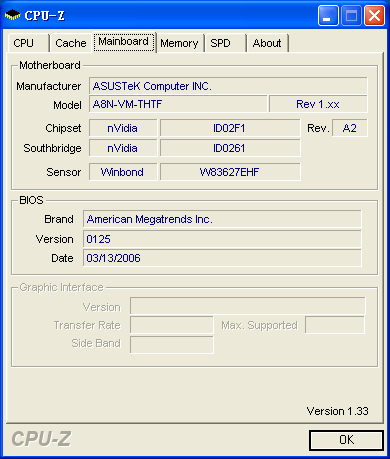Go to the Memory tab
Viewport: 390px width, 459px height.
179,43
